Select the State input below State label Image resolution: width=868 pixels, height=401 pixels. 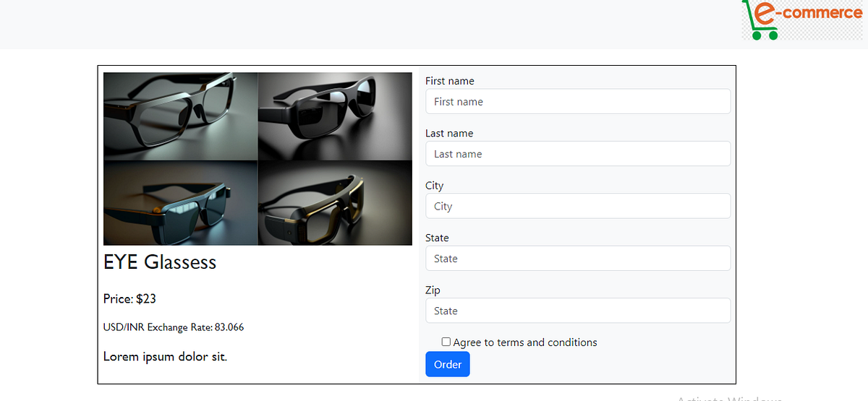(578, 258)
